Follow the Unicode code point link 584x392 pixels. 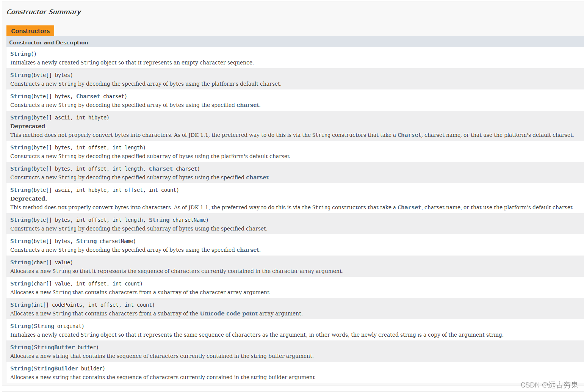(229, 314)
